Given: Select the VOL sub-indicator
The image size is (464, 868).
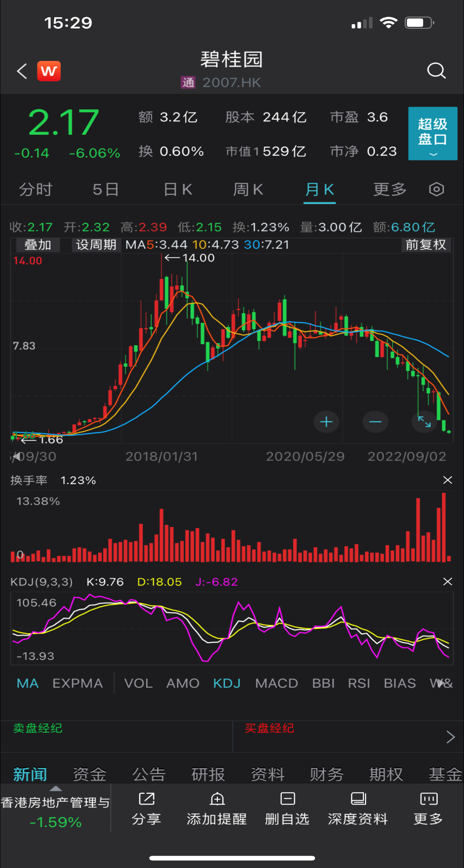Looking at the screenshot, I should coord(138,683).
